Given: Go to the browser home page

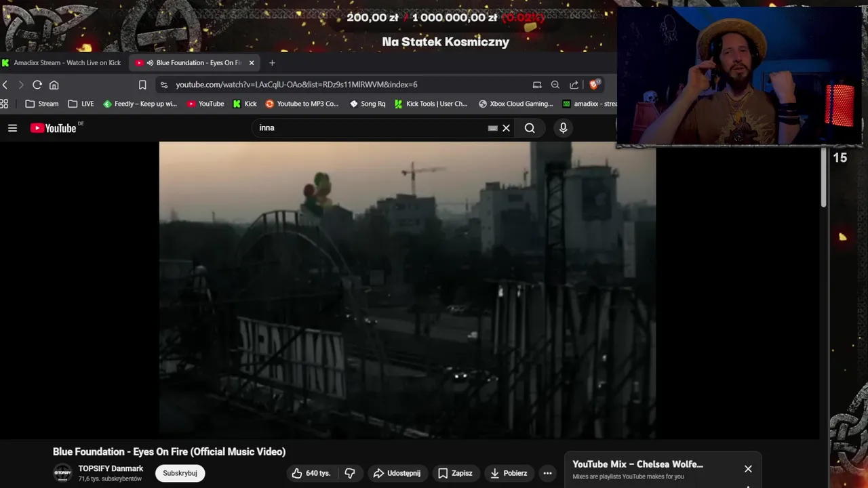Looking at the screenshot, I should [54, 85].
